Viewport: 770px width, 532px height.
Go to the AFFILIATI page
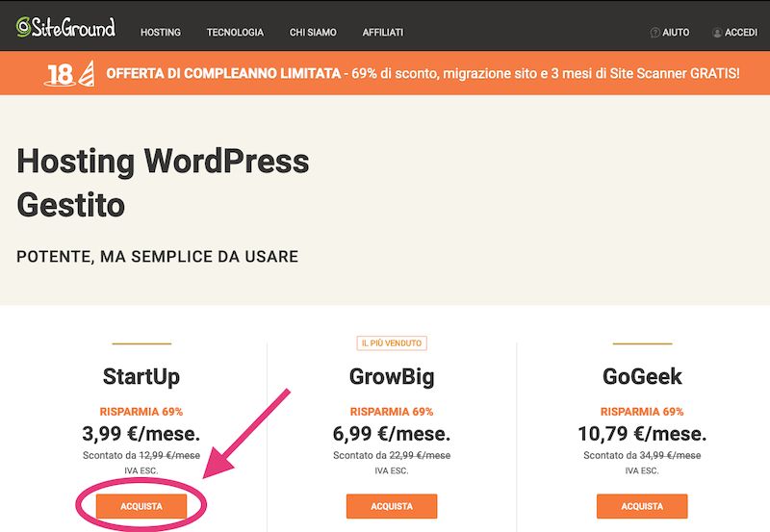(x=382, y=33)
